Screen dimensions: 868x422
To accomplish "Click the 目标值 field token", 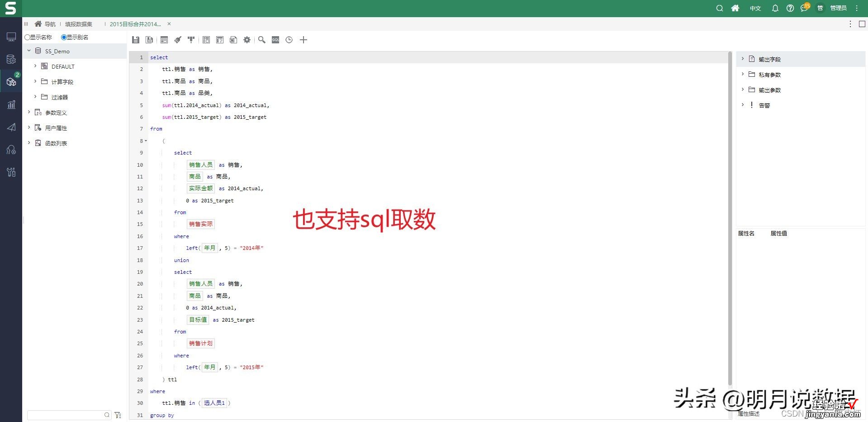I will point(198,319).
